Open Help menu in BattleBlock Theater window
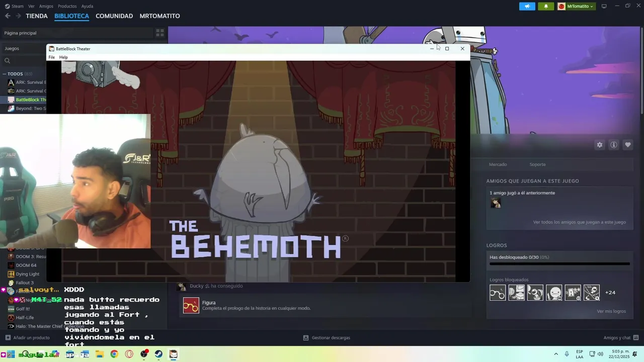 [x=63, y=57]
